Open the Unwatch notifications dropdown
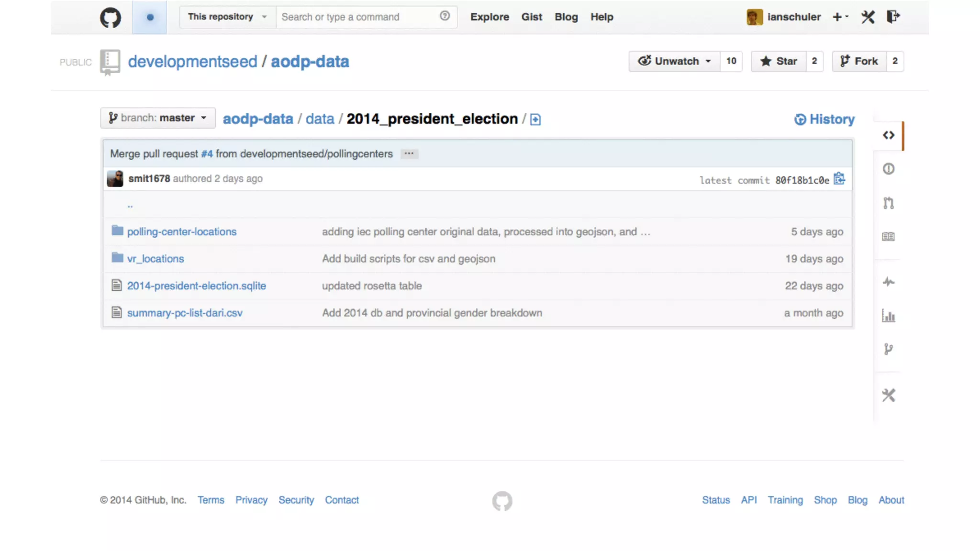Image resolution: width=980 pixels, height=551 pixels. [x=675, y=61]
